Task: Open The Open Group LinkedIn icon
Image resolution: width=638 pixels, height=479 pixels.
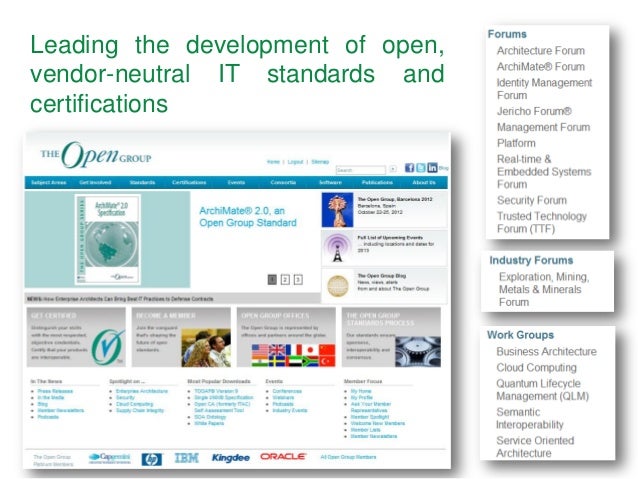Action: (432, 167)
